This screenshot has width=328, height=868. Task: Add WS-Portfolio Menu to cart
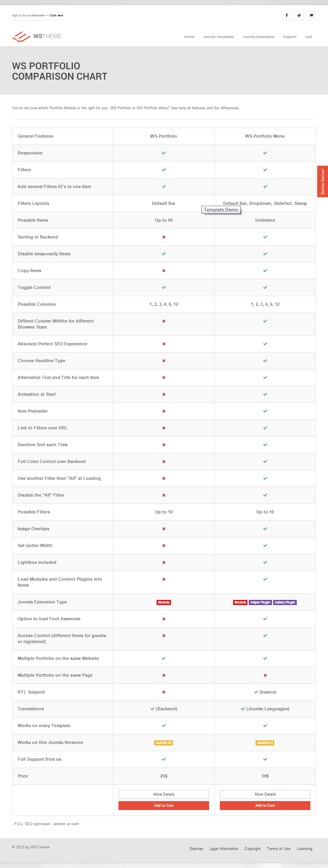[265, 806]
